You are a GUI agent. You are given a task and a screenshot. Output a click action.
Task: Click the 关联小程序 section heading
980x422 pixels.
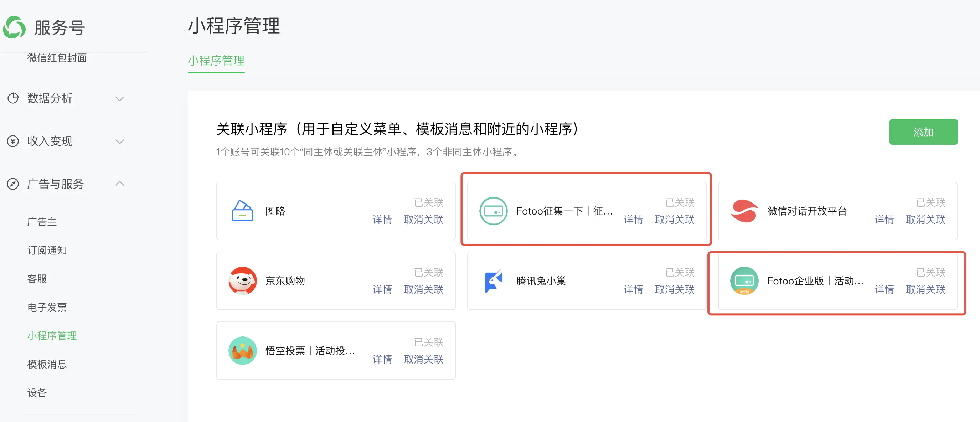pyautogui.click(x=398, y=129)
